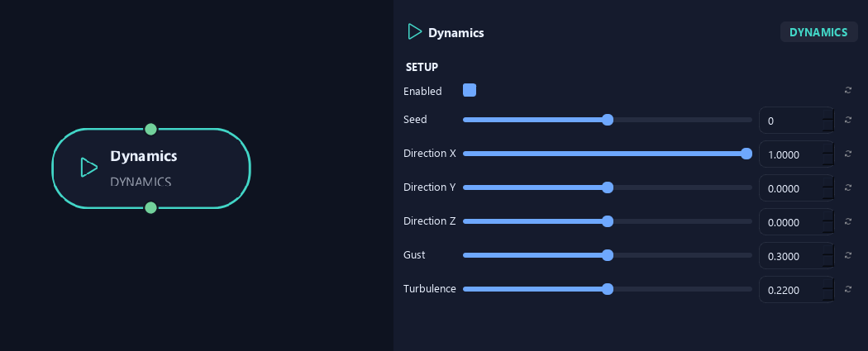Screen dimensions: 868x351
Task: Click the Gust slider handle
Action: pyautogui.click(x=608, y=255)
